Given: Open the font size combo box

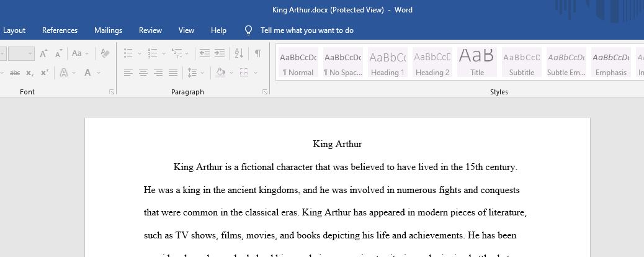Looking at the screenshot, I should point(21,53).
